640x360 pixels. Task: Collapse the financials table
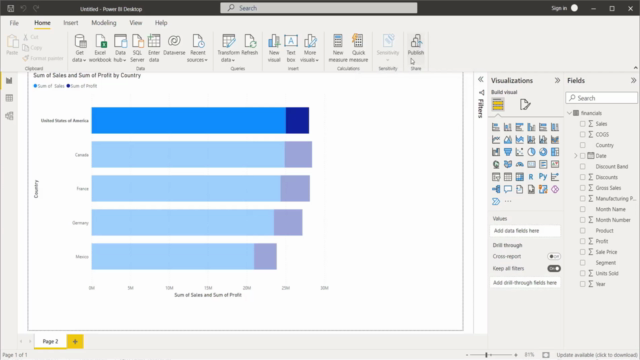[569, 113]
